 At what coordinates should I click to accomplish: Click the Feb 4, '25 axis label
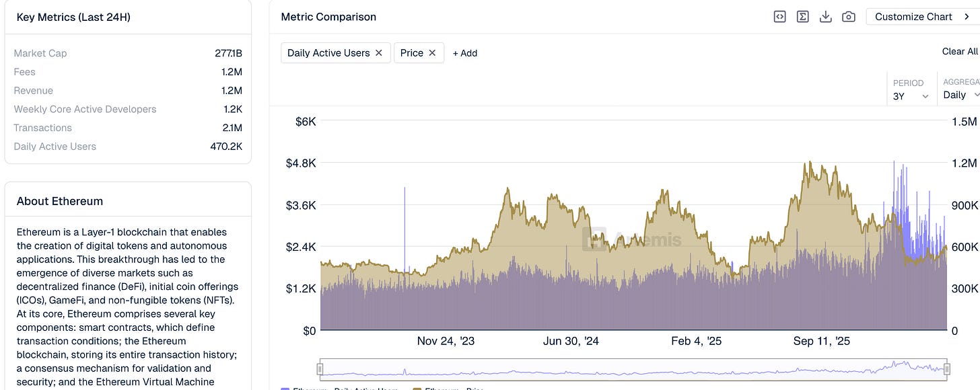tap(696, 341)
